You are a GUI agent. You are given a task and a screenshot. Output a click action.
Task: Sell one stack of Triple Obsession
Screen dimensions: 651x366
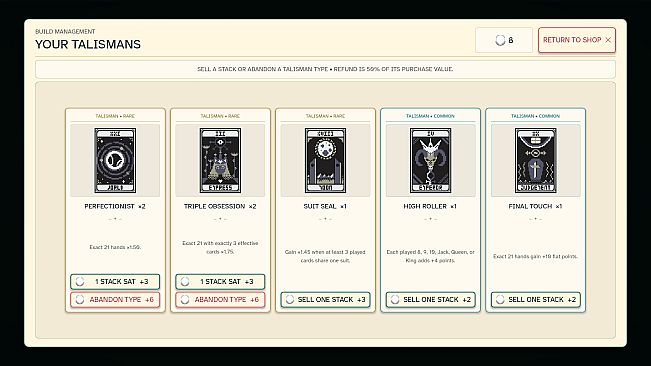click(220, 281)
